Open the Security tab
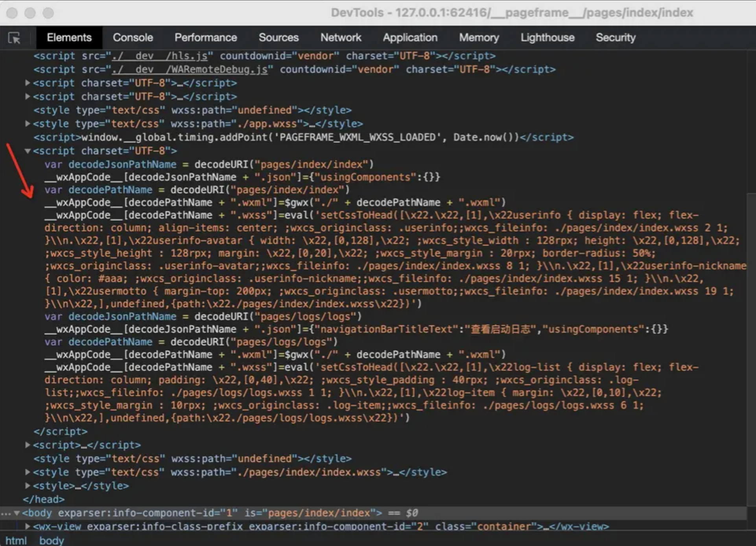This screenshot has width=756, height=546. [616, 38]
